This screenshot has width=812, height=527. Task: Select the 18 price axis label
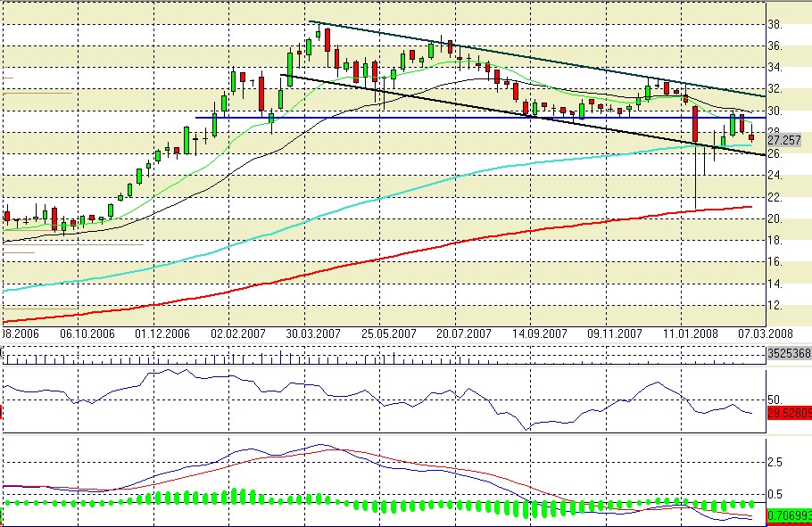775,240
